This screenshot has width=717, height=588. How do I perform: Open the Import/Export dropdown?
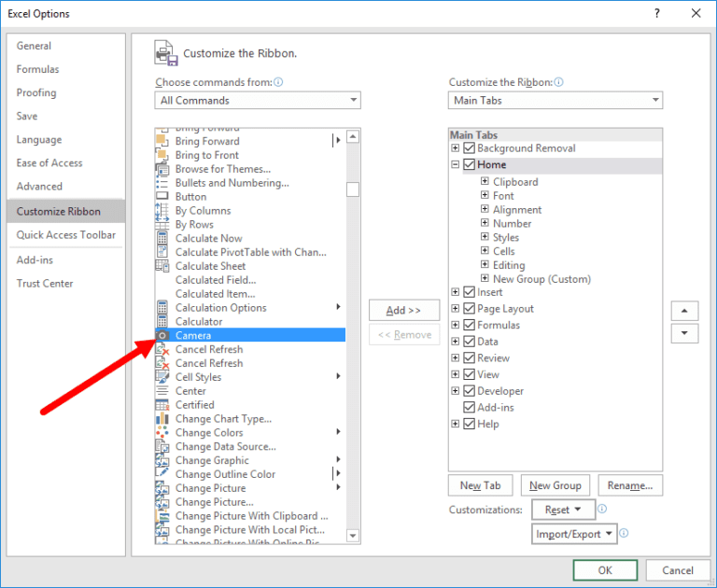tap(575, 534)
